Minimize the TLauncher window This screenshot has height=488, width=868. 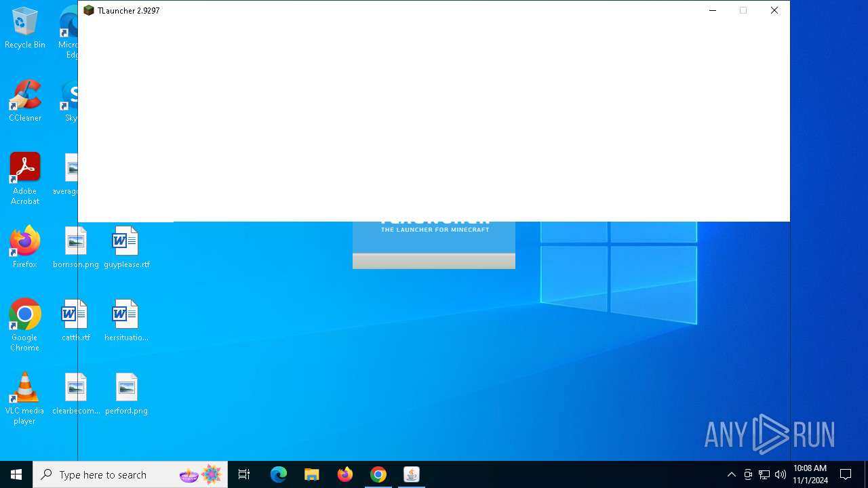(x=713, y=10)
